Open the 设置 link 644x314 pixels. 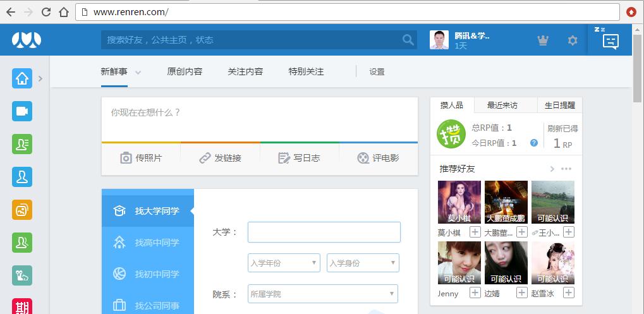tap(377, 72)
